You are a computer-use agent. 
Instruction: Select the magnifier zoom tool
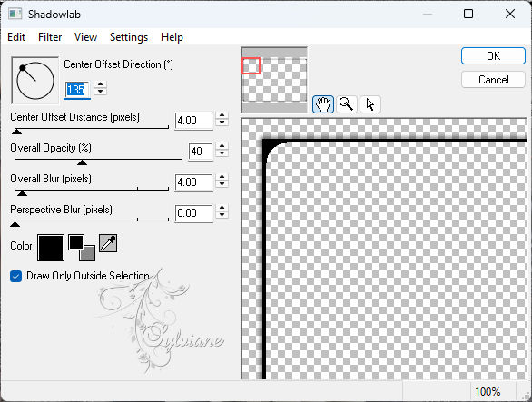point(347,104)
